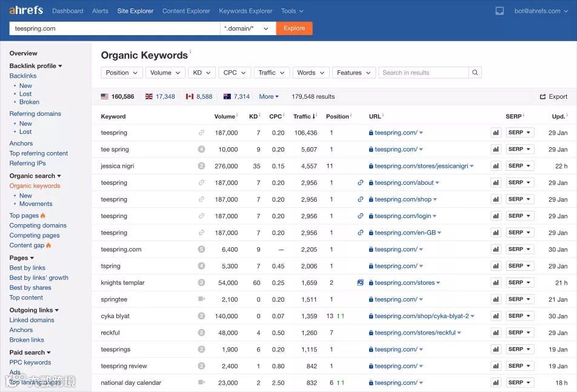Click the Export icon button

[x=553, y=97]
